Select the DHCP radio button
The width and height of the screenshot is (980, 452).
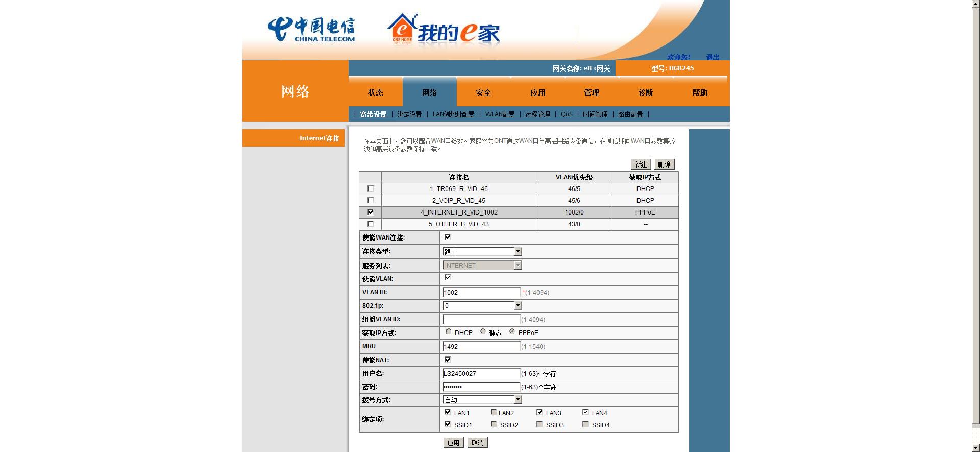coord(448,331)
